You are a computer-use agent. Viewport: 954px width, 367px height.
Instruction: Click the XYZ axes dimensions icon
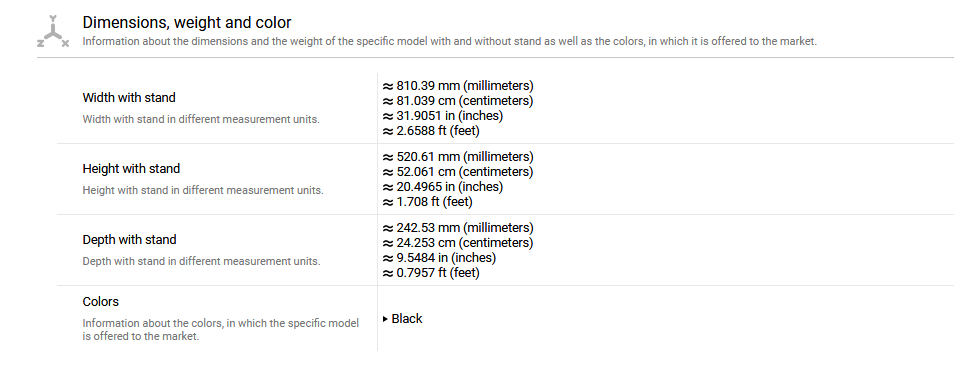coord(53,31)
